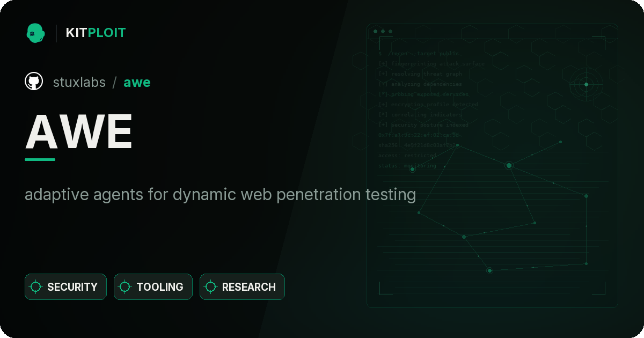
Task: Click the 'status: monitoring' terminal line
Action: pyautogui.click(x=407, y=166)
